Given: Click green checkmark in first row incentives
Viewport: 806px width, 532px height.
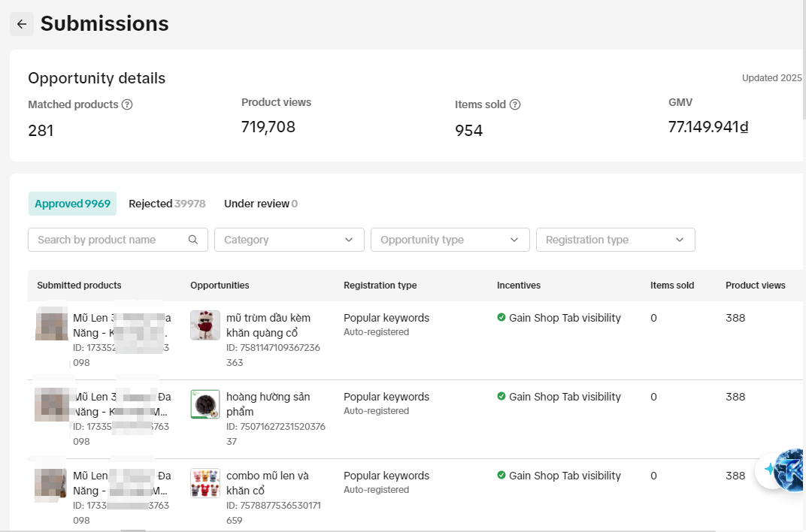Looking at the screenshot, I should [501, 318].
